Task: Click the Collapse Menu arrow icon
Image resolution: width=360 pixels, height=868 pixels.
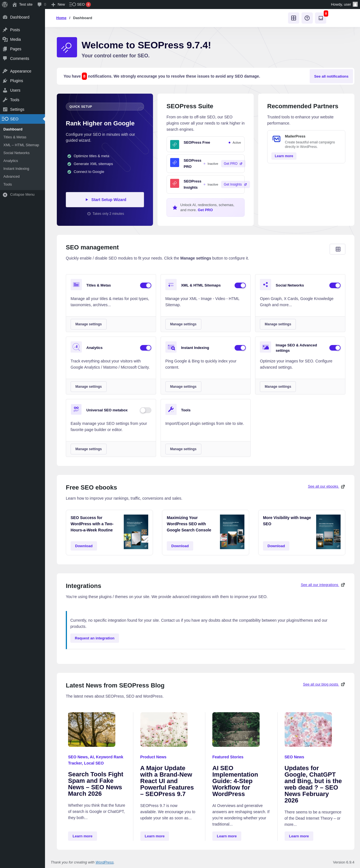Action: [x=5, y=195]
